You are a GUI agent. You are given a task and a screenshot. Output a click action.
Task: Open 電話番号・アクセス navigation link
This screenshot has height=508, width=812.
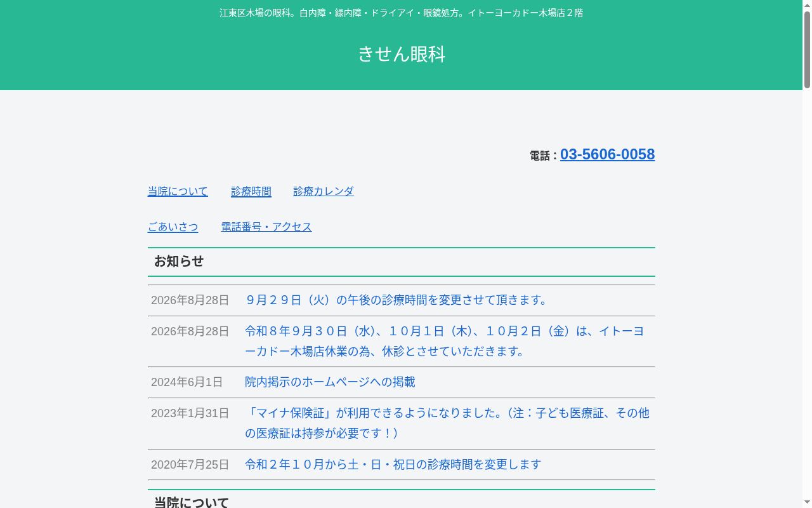(x=266, y=227)
